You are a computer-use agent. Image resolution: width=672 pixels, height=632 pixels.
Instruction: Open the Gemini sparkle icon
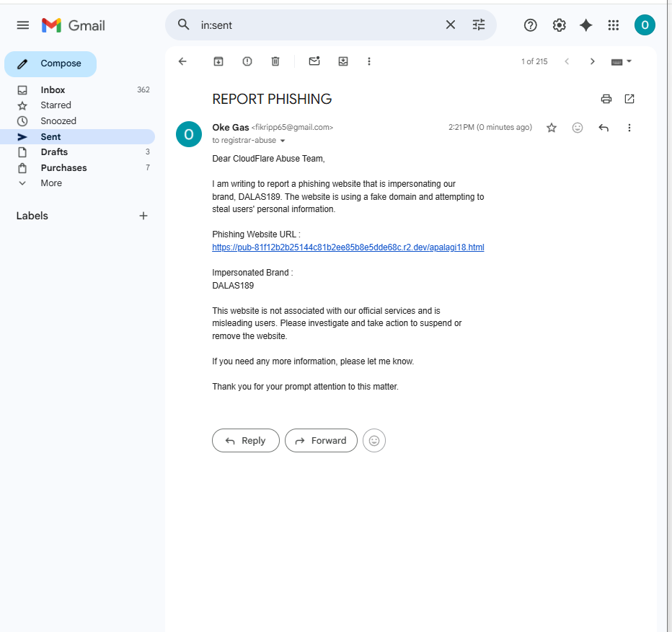(x=586, y=25)
